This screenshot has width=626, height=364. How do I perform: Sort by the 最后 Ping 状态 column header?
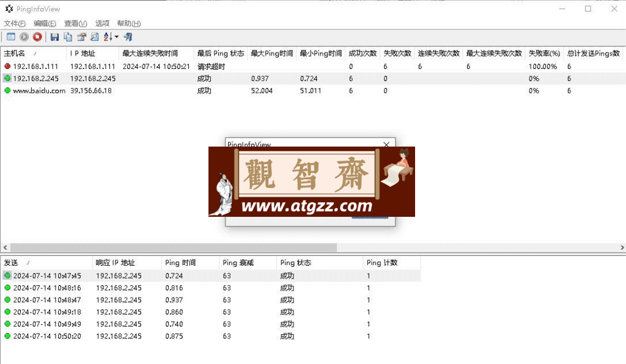point(220,53)
